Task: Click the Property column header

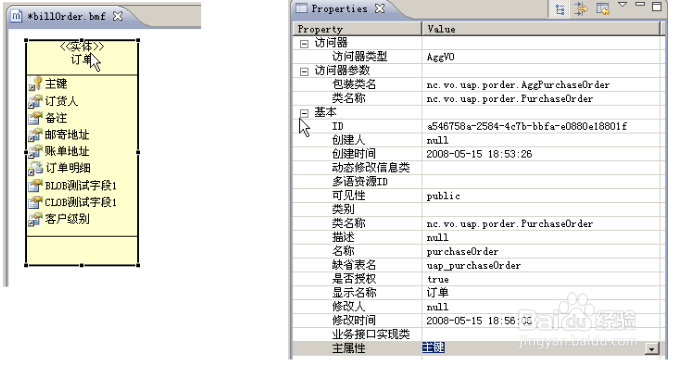Action: coord(357,29)
